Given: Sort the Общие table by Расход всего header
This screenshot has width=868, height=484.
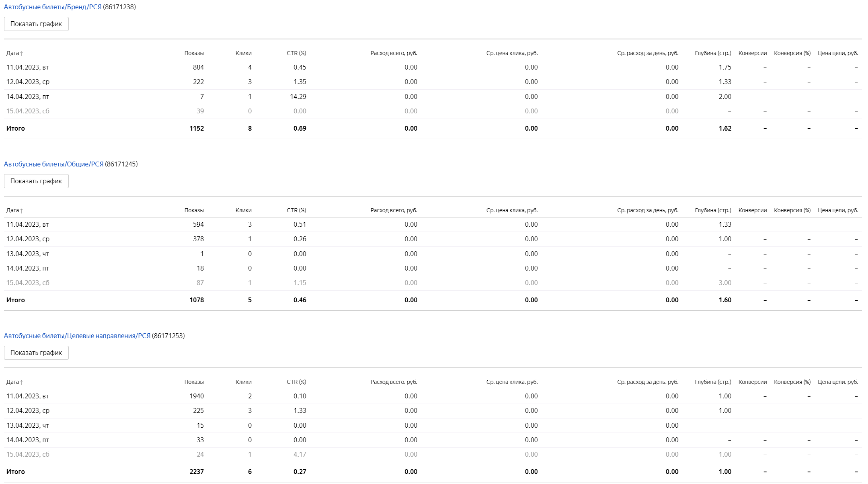Looking at the screenshot, I should [x=394, y=211].
